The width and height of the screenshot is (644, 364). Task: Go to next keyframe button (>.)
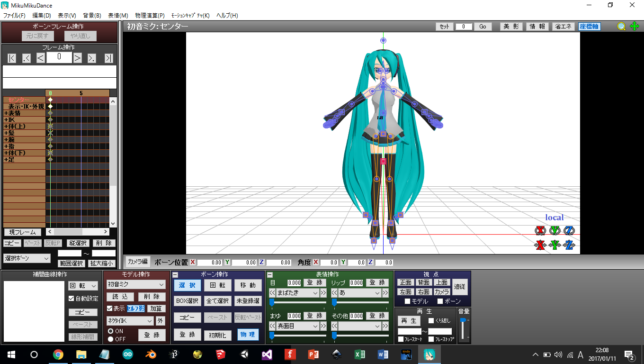coord(92,58)
